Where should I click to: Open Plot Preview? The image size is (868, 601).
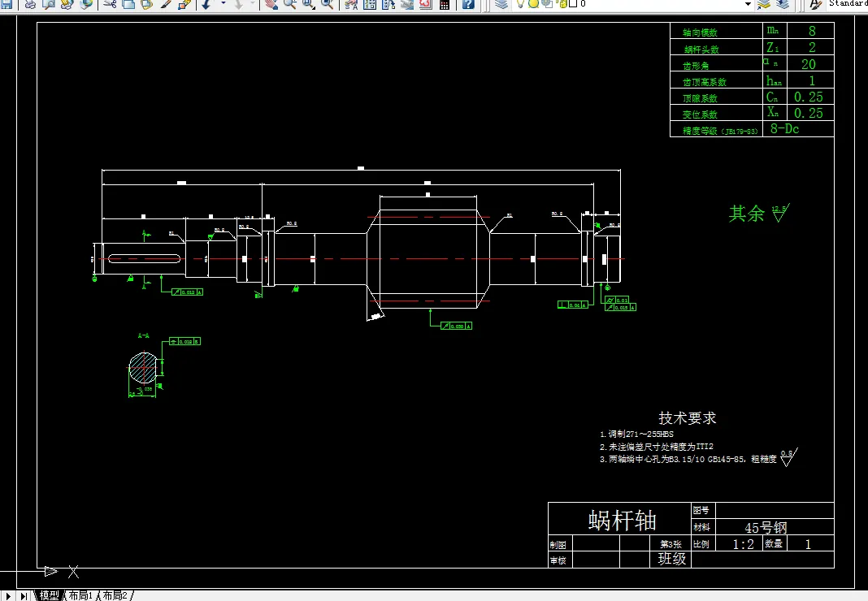[x=49, y=4]
